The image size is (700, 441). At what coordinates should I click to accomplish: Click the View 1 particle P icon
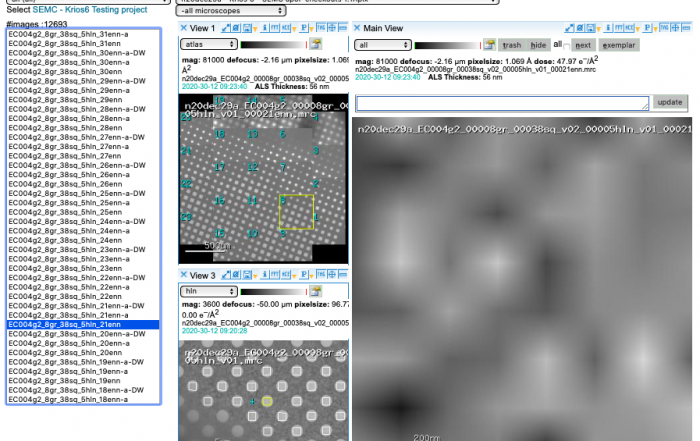tap(304, 28)
